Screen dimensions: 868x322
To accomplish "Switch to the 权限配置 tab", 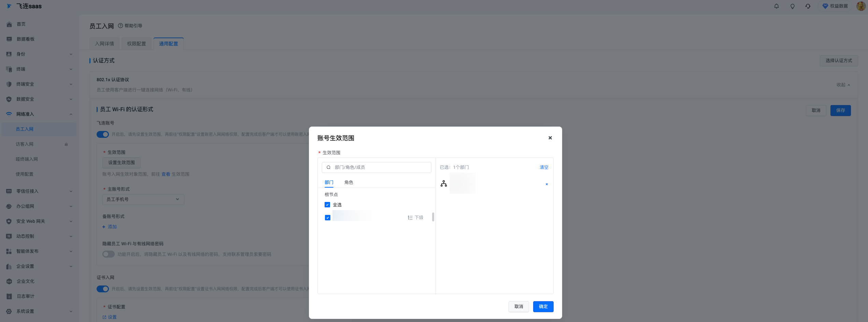I will (137, 44).
